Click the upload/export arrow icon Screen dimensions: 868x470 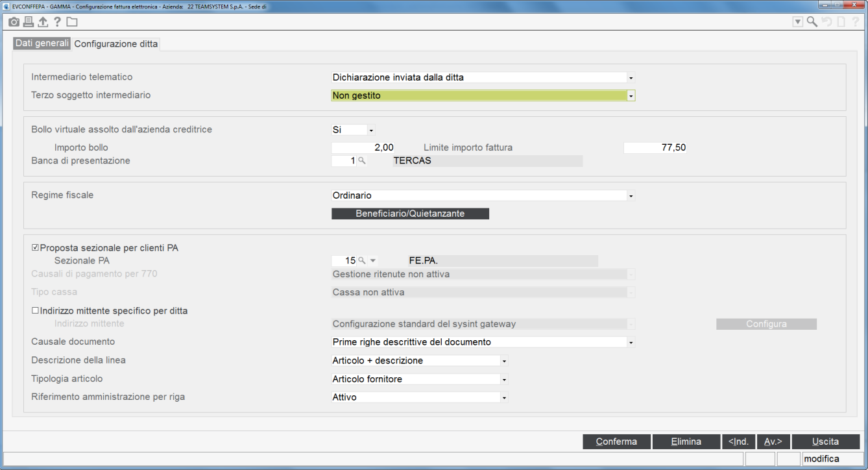click(x=43, y=22)
